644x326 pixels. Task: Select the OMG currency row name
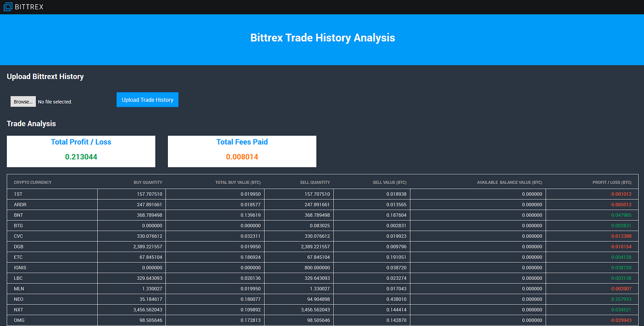click(x=19, y=320)
